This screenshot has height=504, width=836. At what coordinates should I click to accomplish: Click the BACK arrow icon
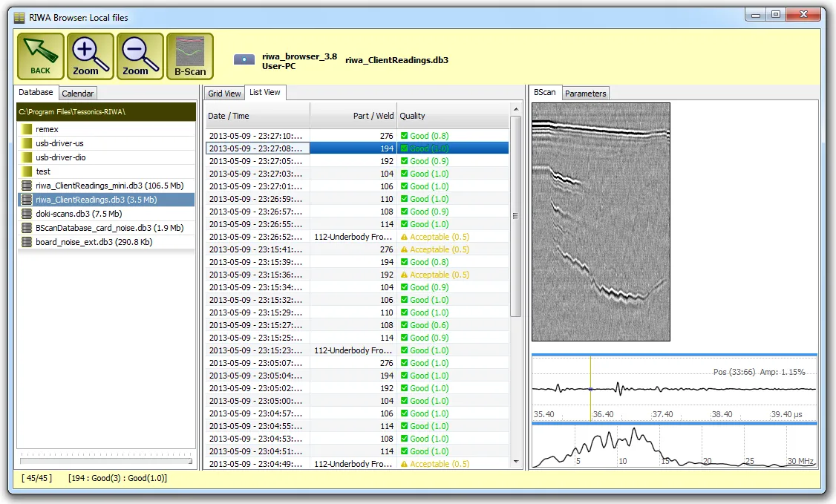pyautogui.click(x=39, y=56)
